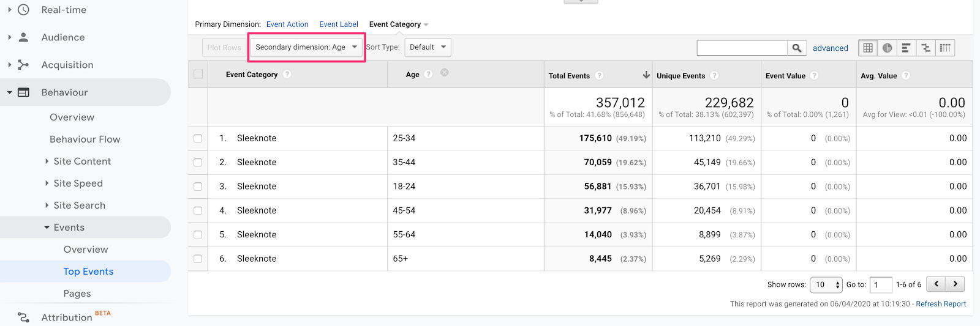Screen dimensions: 980x326
Task: Sort by Unique Events column header
Action: [x=680, y=76]
